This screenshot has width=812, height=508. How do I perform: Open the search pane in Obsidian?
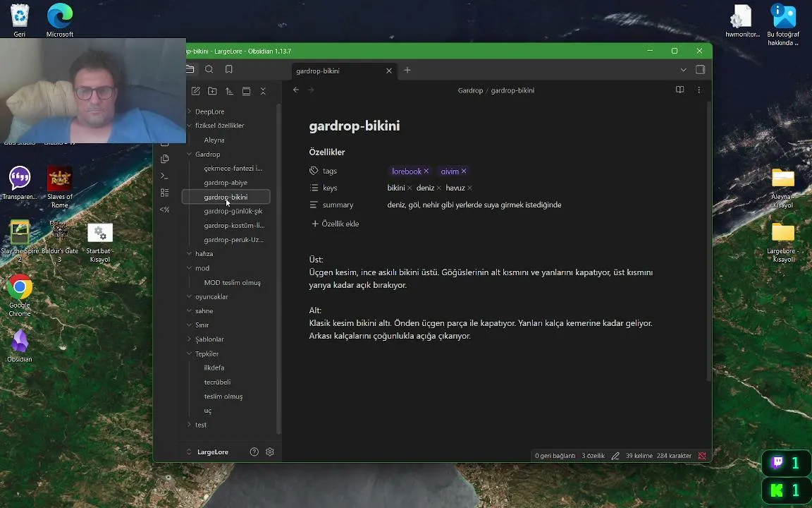click(209, 69)
